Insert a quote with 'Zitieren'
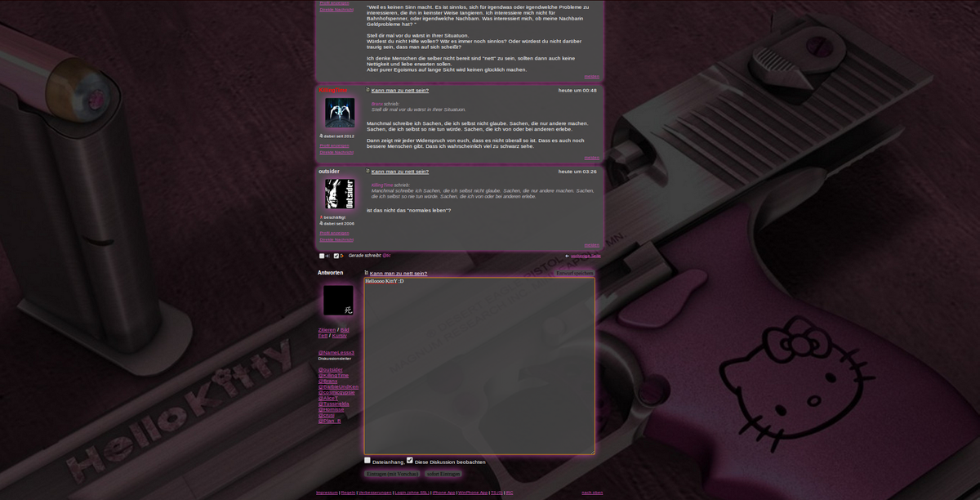 pyautogui.click(x=327, y=330)
